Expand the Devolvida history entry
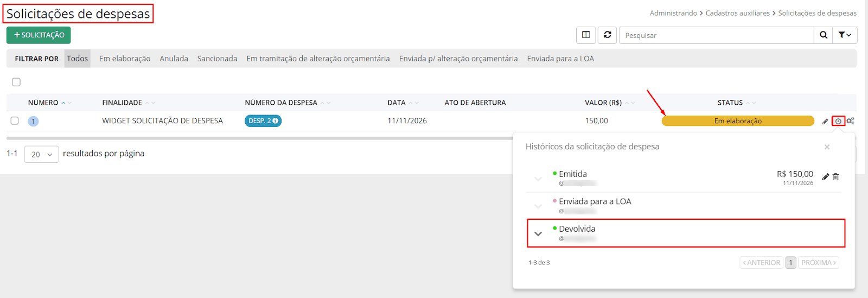Image resolution: width=868 pixels, height=298 pixels. click(x=538, y=233)
